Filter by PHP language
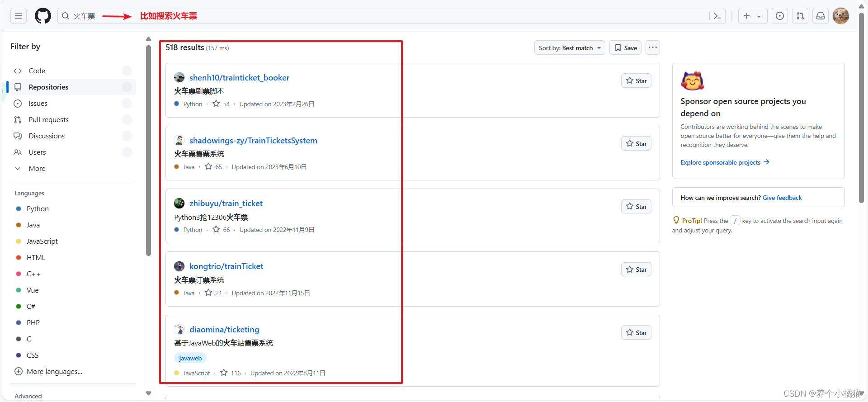 [x=33, y=323]
